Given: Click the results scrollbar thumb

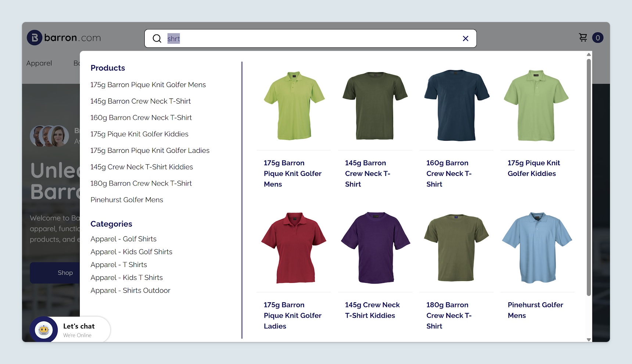Looking at the screenshot, I should (589, 177).
